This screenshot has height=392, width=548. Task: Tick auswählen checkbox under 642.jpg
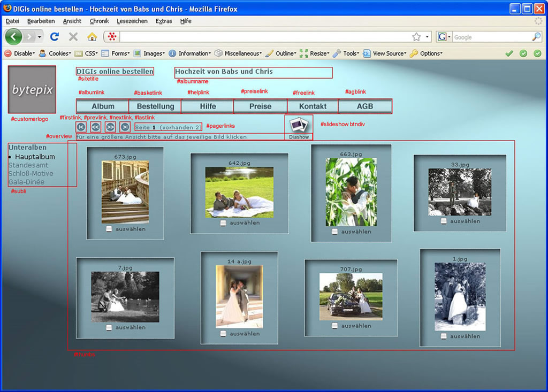click(x=223, y=223)
